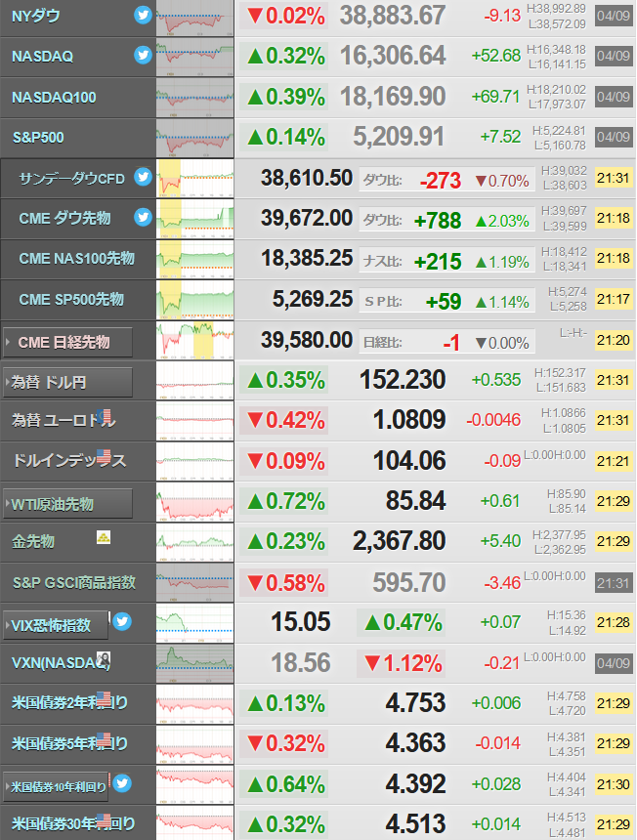The height and width of the screenshot is (840, 637).
Task: Open the 為替 ドル円 mini chart
Action: (x=195, y=380)
